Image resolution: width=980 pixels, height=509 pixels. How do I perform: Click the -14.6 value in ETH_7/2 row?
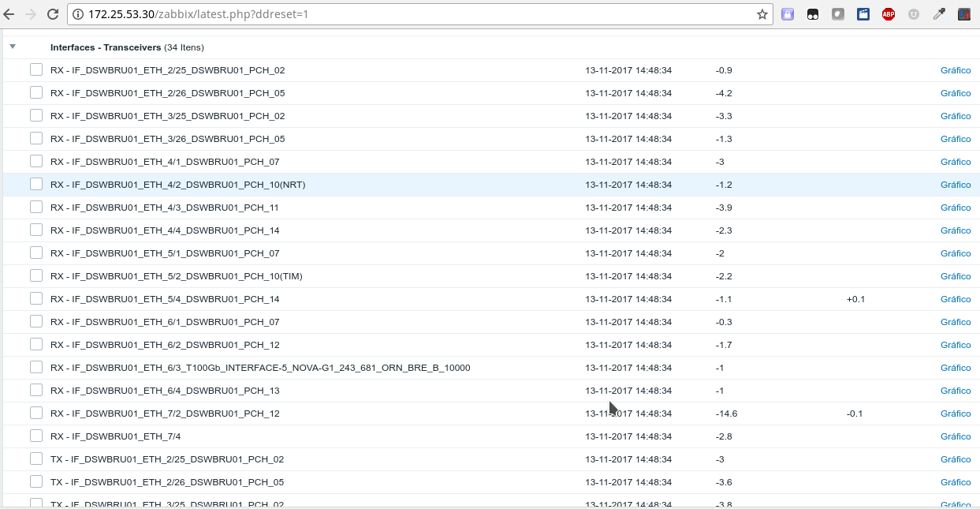pos(726,414)
